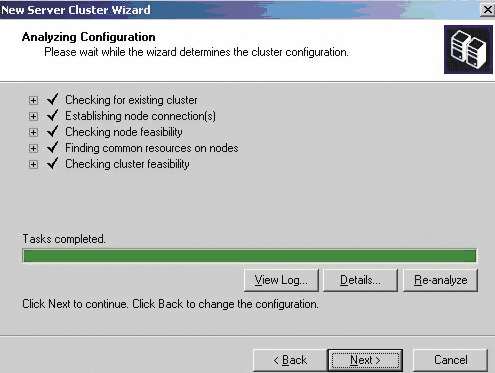Click the server cluster icon in header

[468, 49]
